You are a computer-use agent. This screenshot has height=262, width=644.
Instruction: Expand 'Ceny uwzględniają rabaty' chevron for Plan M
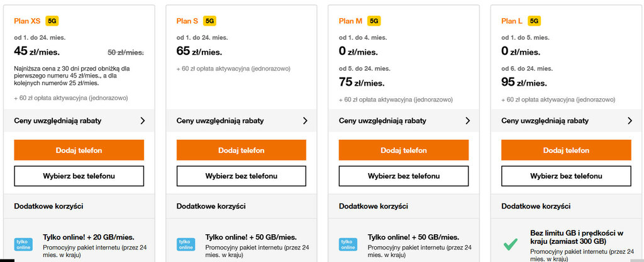point(467,120)
